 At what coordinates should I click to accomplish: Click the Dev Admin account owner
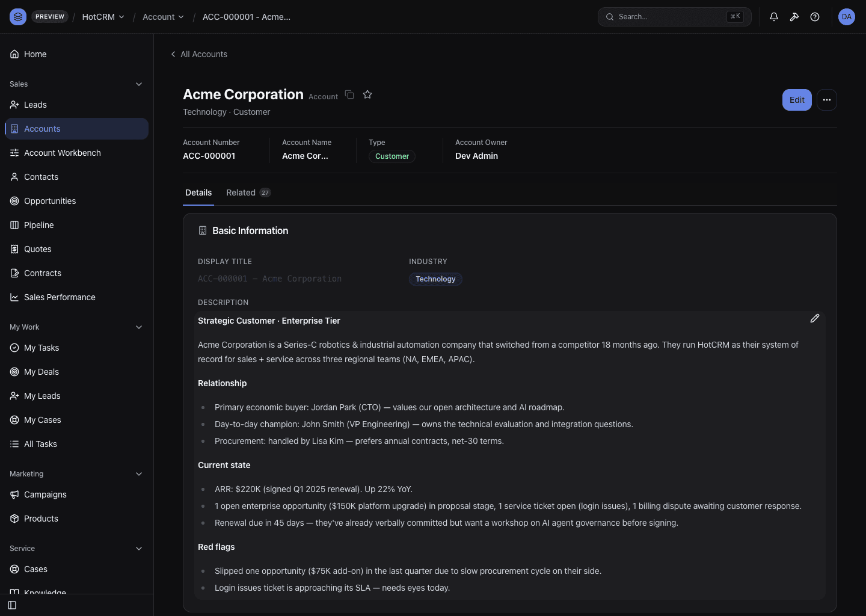(x=476, y=156)
